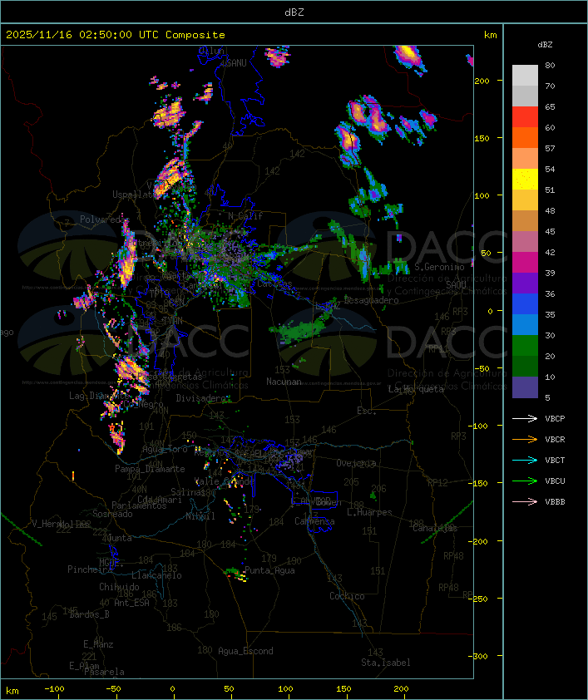This screenshot has height=700, width=588.
Task: Click the Sta.Isabel place label on map
Action: click(x=386, y=663)
